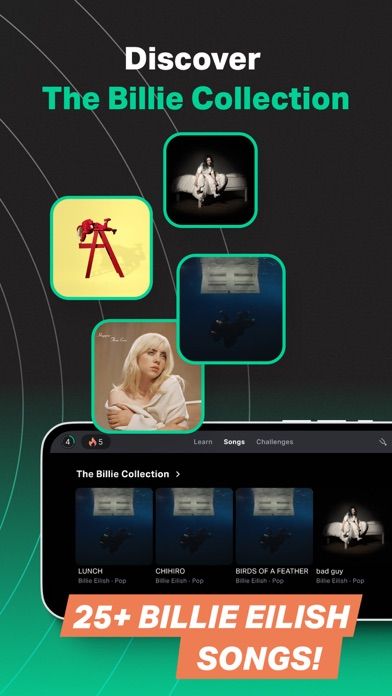The width and height of the screenshot is (392, 696).
Task: Open the flame streak counter showing 5
Action: click(x=95, y=442)
